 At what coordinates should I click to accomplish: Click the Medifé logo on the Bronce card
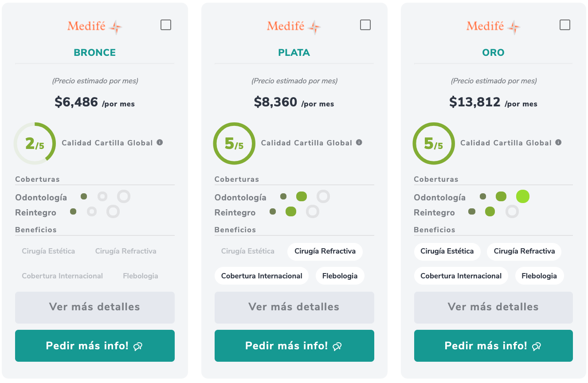click(x=94, y=27)
